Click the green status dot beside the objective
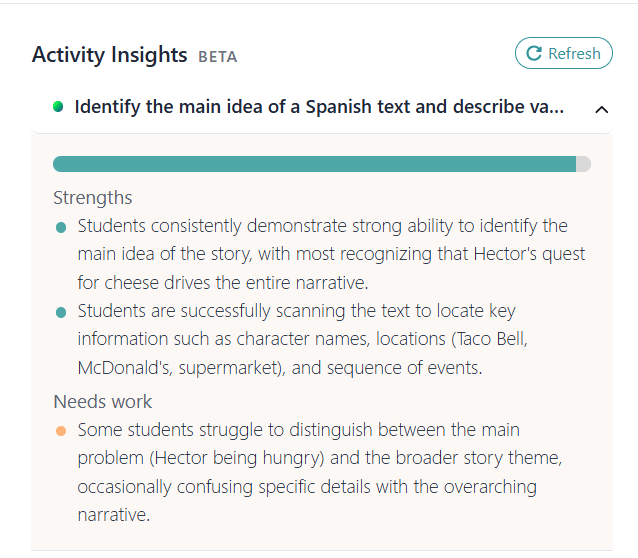This screenshot has width=638, height=558. [x=58, y=107]
